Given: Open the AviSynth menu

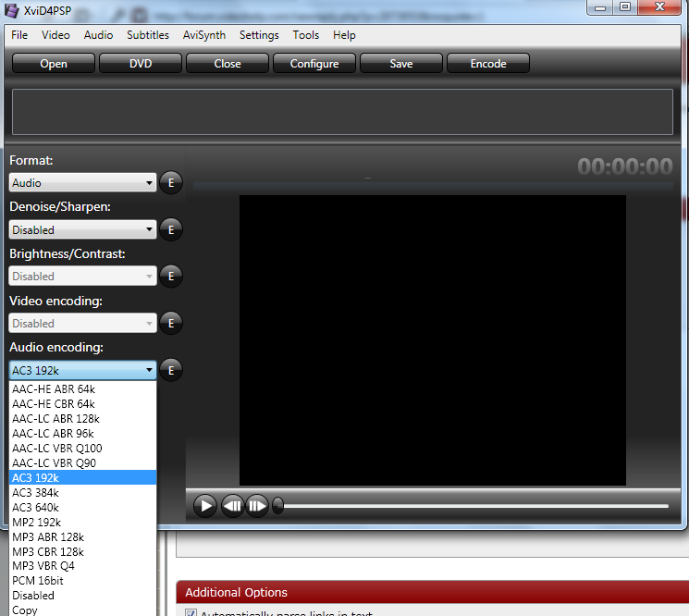Looking at the screenshot, I should tap(204, 35).
